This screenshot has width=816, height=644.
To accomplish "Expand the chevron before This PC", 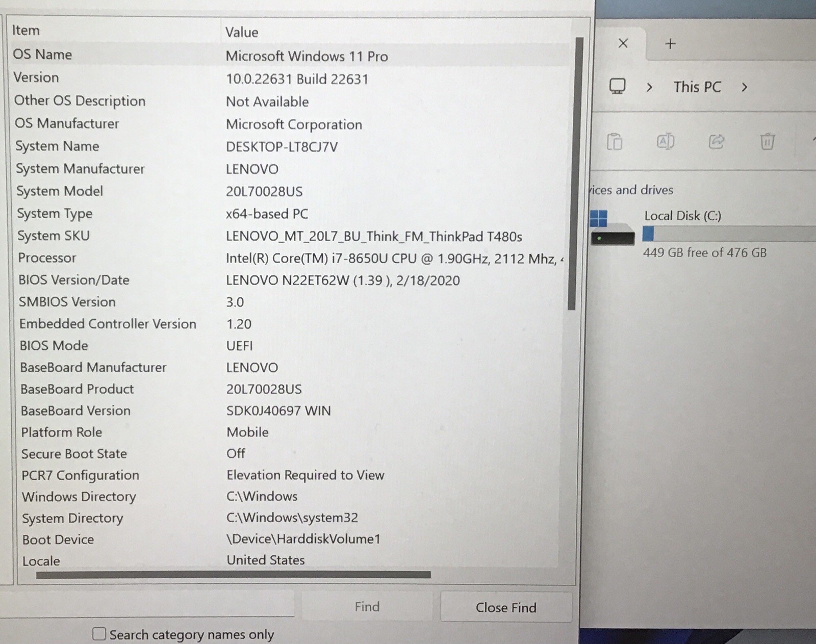I will click(649, 87).
